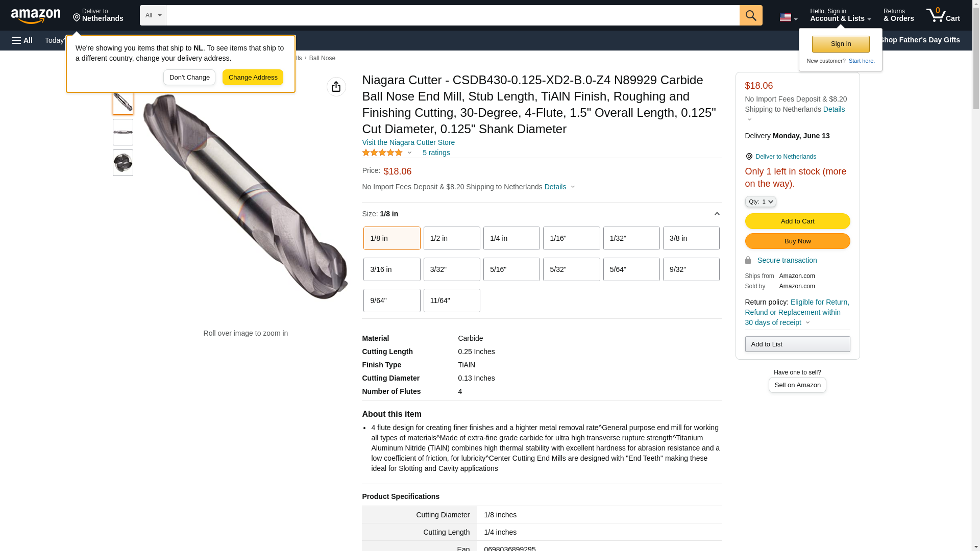
Task: Click the Amazon search input field
Action: [x=452, y=15]
